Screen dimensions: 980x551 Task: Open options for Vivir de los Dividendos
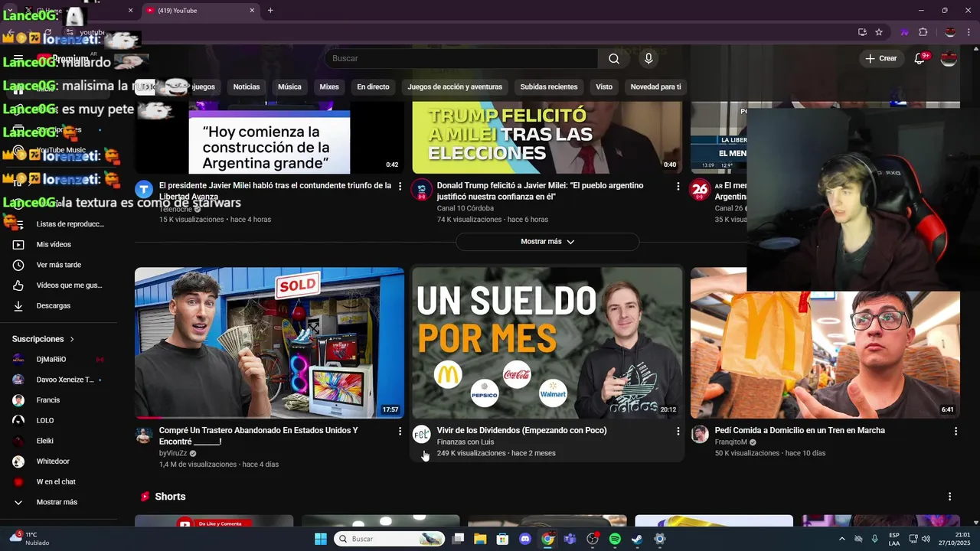coord(678,432)
